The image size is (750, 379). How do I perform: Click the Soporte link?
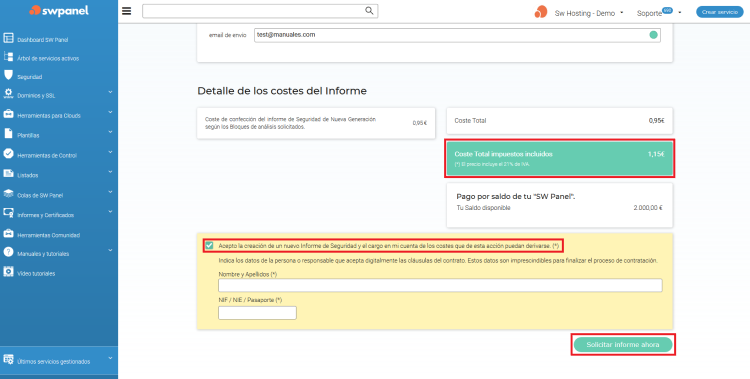(649, 13)
